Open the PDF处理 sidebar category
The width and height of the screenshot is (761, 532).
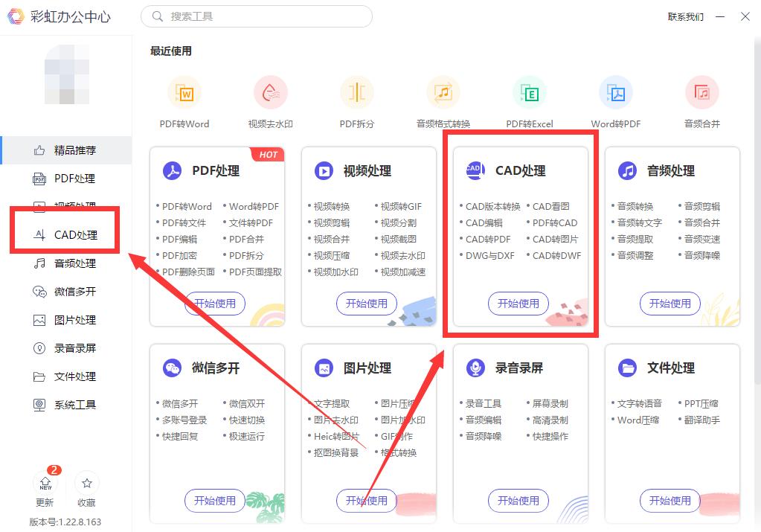[65, 178]
